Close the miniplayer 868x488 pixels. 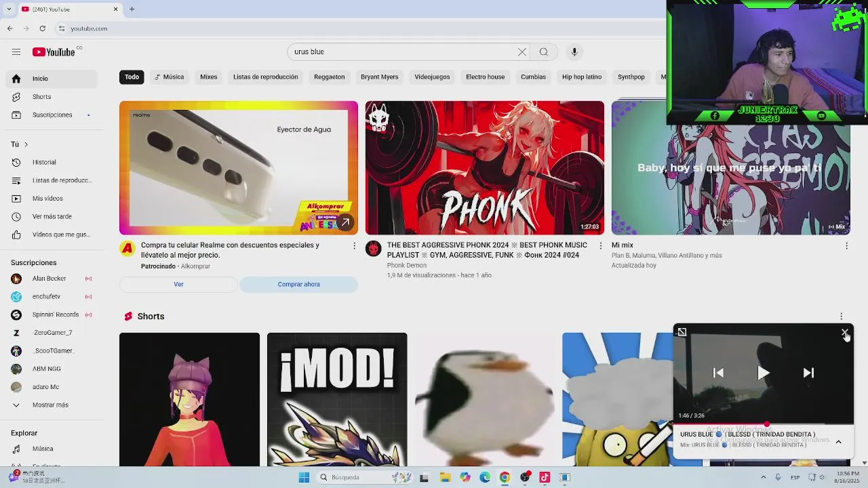pos(845,332)
